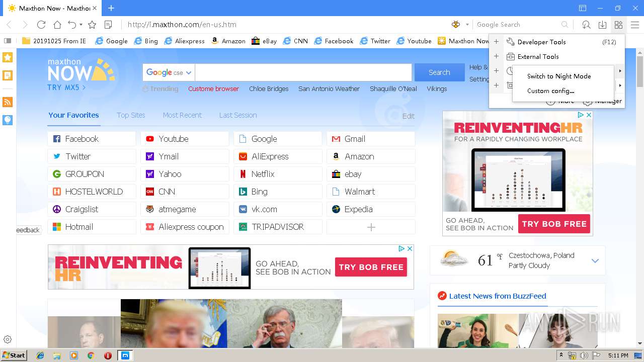The width and height of the screenshot is (644, 362).
Task: Click the bee ad-hunter icon
Action: pos(456,24)
